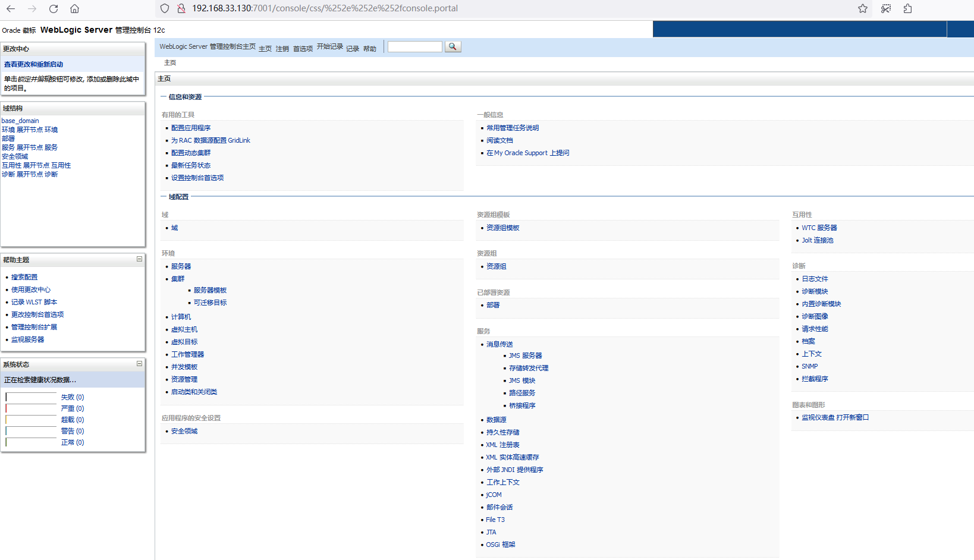Expand the 诊断 node via 展开节点
This screenshot has height=560, width=974.
click(x=30, y=174)
